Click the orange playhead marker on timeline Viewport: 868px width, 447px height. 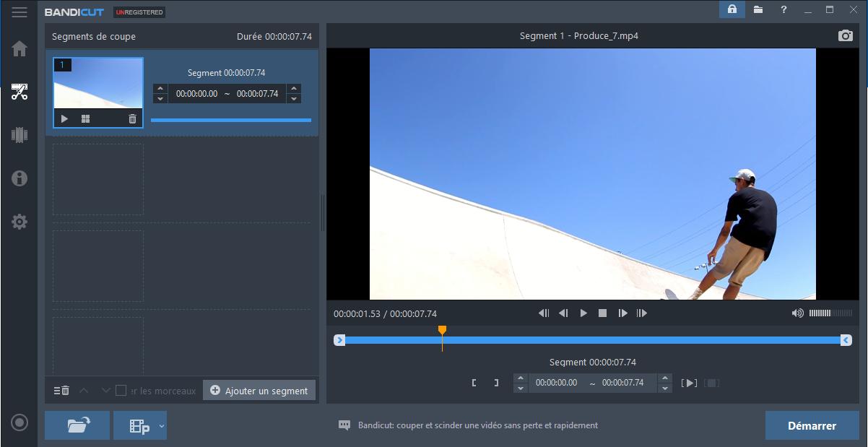point(442,330)
